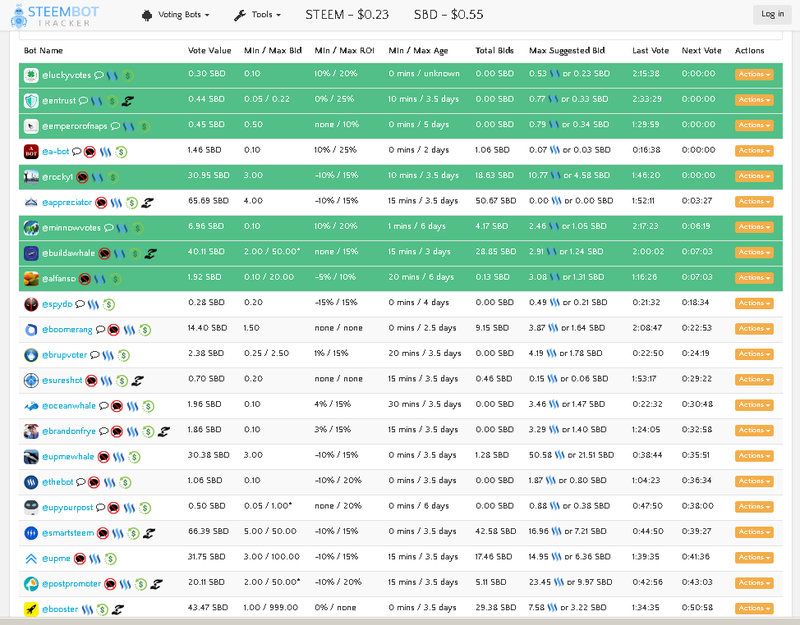The height and width of the screenshot is (625, 800).
Task: Click the Z icon beside @smartsteem
Action: click(x=148, y=533)
